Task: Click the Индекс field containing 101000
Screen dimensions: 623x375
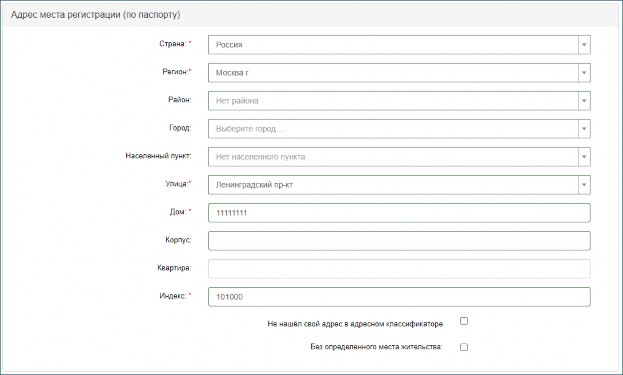Action: coord(399,297)
